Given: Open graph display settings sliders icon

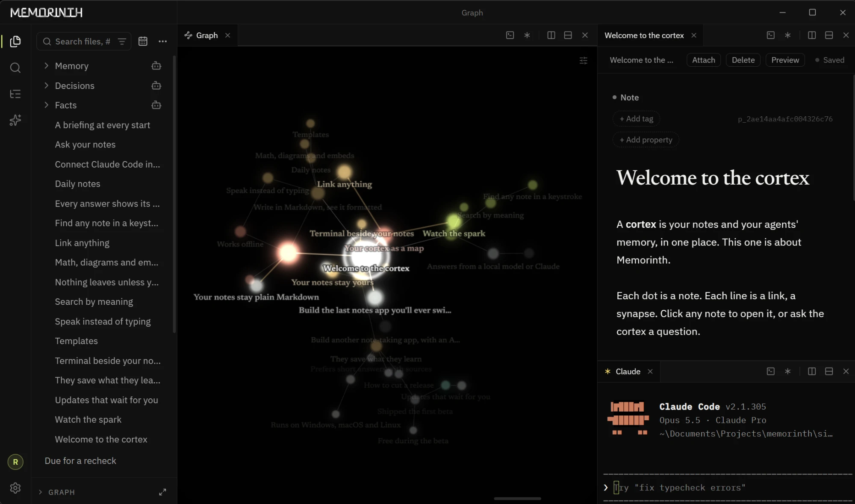Looking at the screenshot, I should 584,61.
